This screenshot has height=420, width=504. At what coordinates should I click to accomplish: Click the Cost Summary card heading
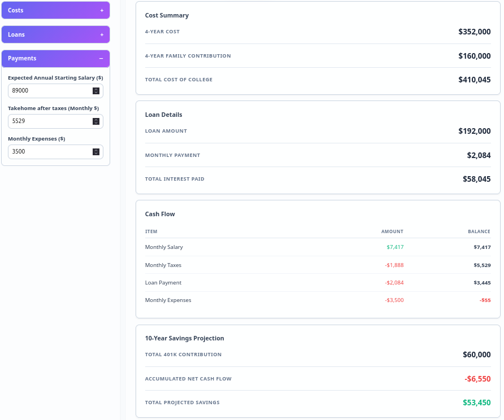[167, 15]
